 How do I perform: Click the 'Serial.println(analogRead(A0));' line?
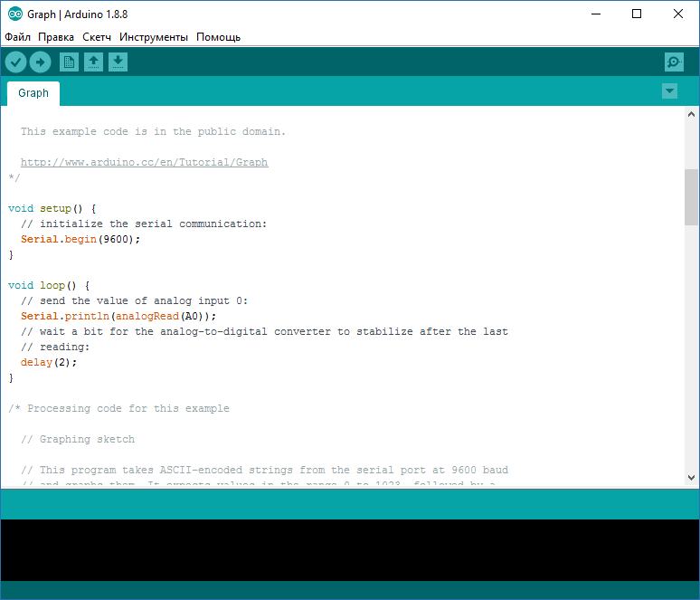[x=118, y=317]
